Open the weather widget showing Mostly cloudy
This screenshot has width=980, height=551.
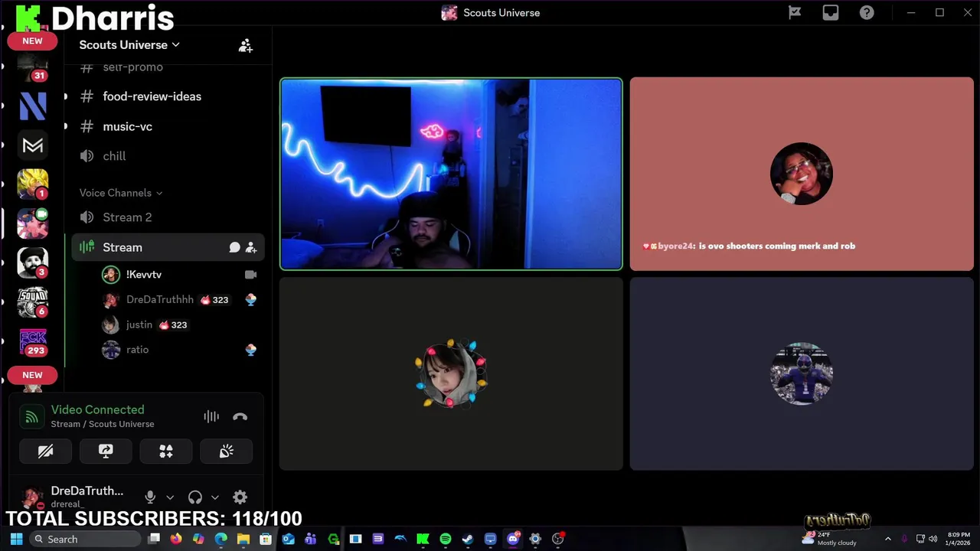(x=829, y=539)
